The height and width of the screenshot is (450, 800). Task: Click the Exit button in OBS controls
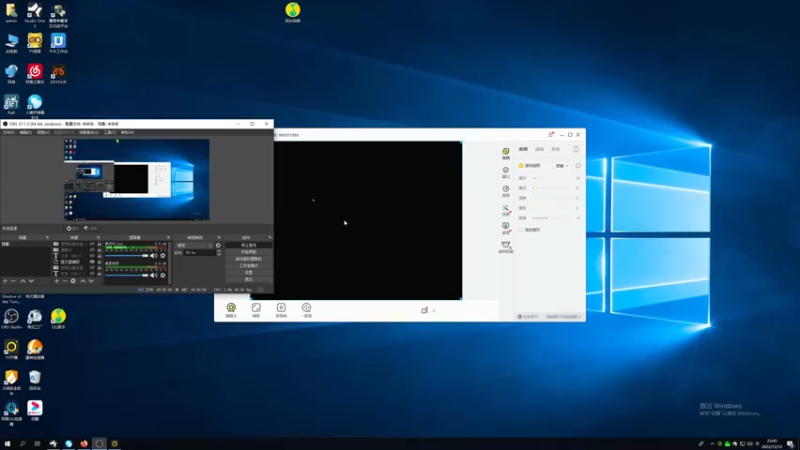pos(248,279)
